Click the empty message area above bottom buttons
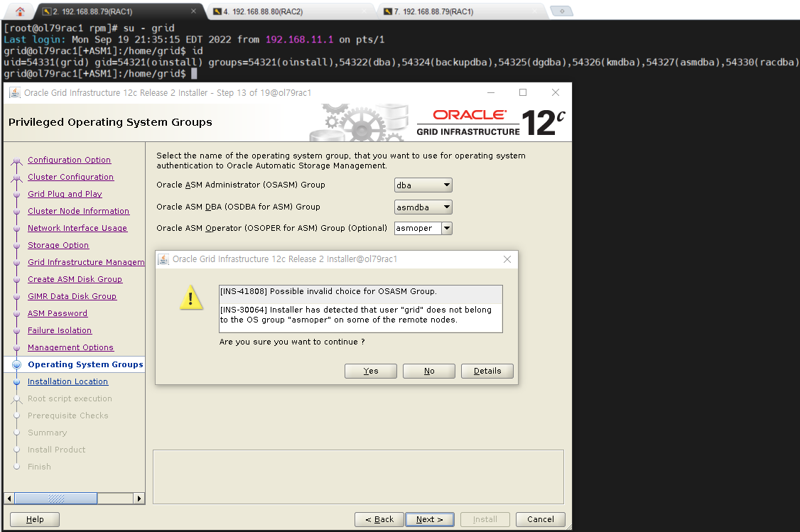800x532 pixels. click(x=358, y=477)
